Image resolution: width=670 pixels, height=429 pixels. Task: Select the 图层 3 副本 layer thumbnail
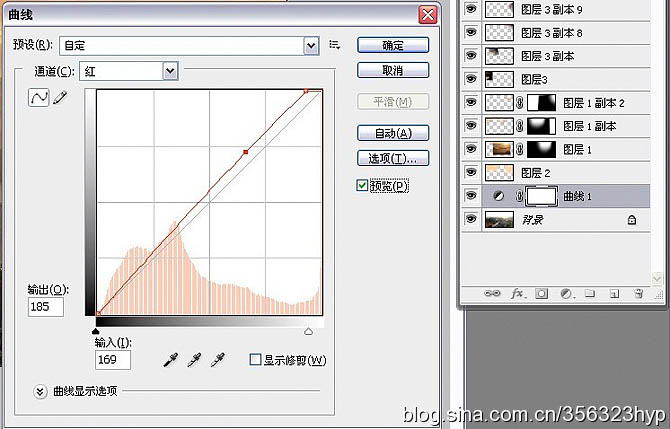coord(499,56)
